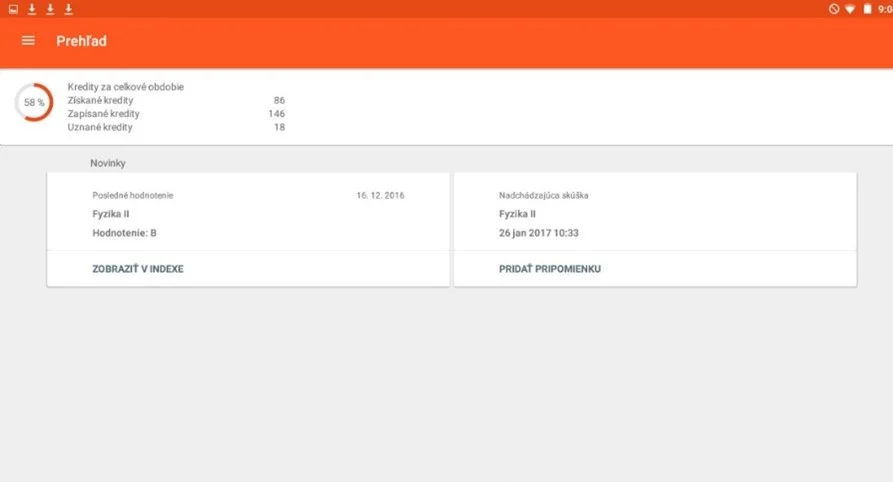Tap the Wi-Fi signal icon
This screenshot has width=893, height=482.
click(850, 9)
